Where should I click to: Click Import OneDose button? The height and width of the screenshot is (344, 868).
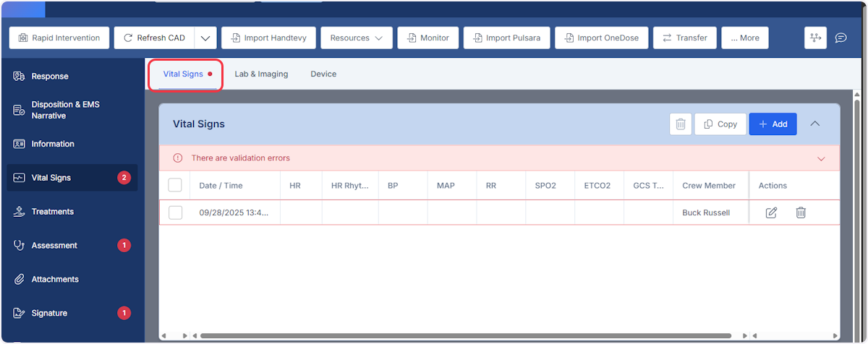click(601, 38)
